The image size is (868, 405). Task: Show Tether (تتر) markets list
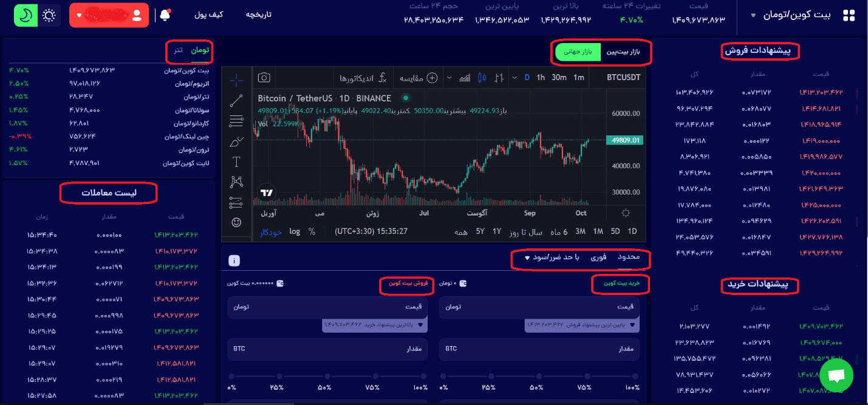pyautogui.click(x=178, y=50)
